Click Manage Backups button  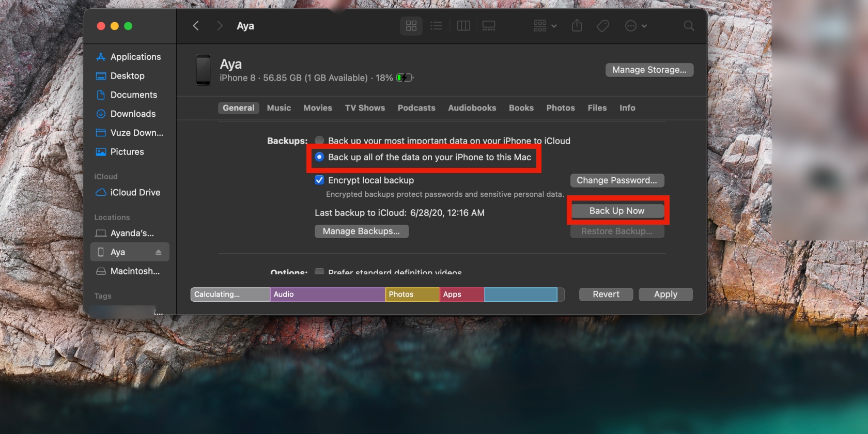[x=361, y=231]
